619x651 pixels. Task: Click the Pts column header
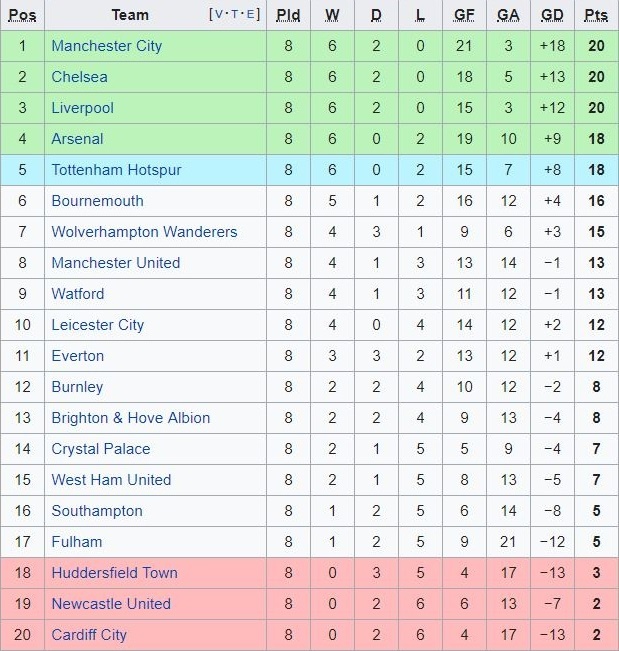tap(596, 15)
